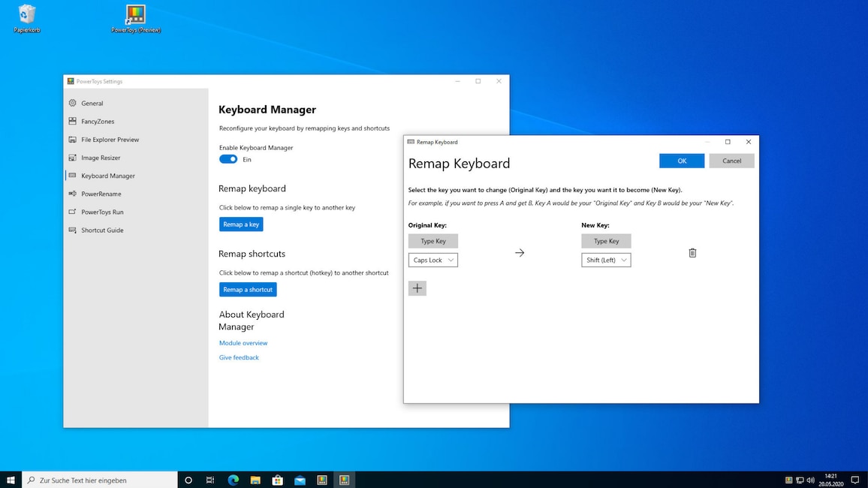
Task: Open Cortana circle icon on taskbar
Action: tap(188, 480)
